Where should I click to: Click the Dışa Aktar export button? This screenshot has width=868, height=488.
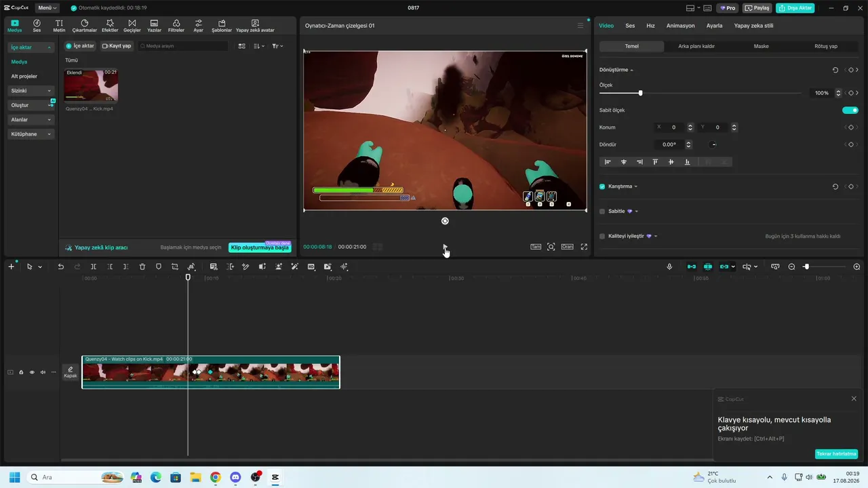[x=795, y=8]
